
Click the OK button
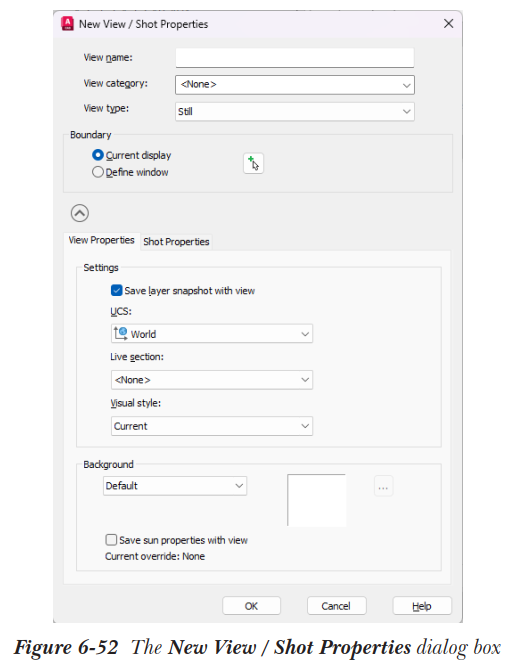pyautogui.click(x=251, y=606)
